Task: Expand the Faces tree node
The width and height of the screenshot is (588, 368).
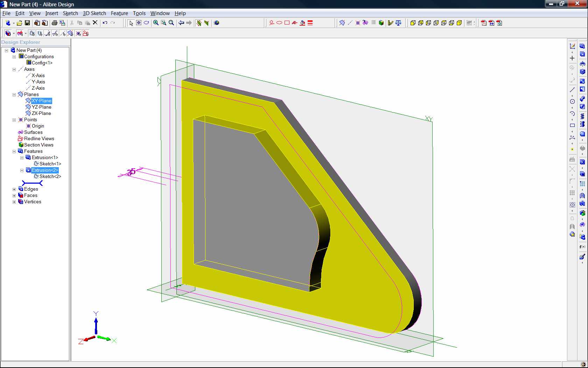Action: click(14, 196)
